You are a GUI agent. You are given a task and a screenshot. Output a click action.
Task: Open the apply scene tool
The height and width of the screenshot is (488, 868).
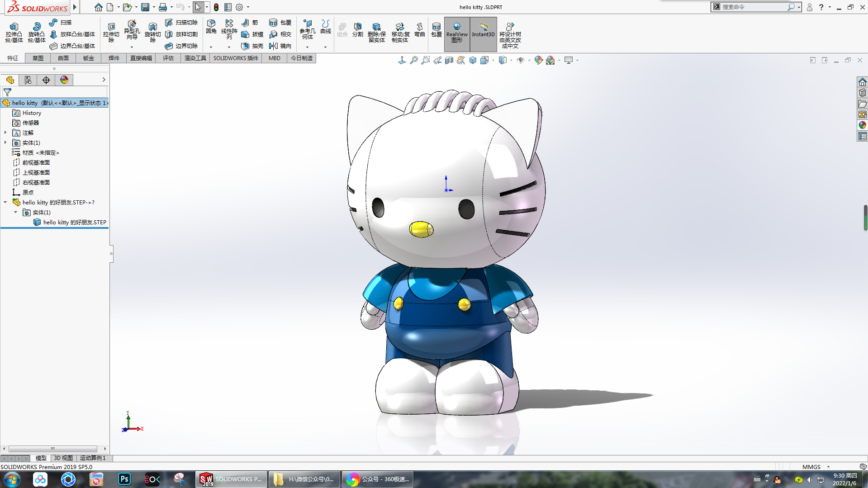tap(550, 60)
